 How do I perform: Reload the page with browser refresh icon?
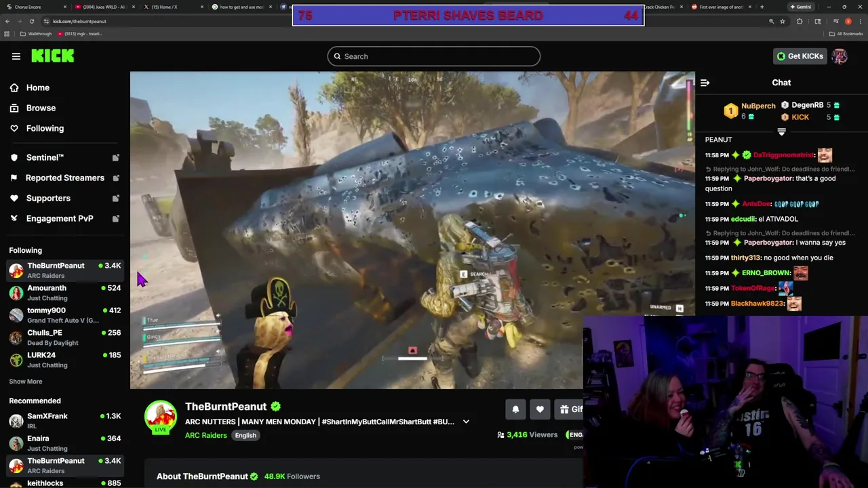coord(31,21)
